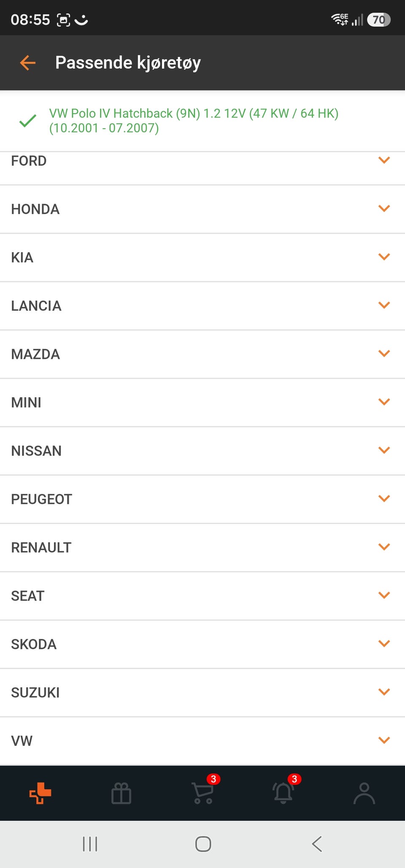The image size is (405, 868).
Task: Tap the Android recent apps button
Action: [x=90, y=844]
